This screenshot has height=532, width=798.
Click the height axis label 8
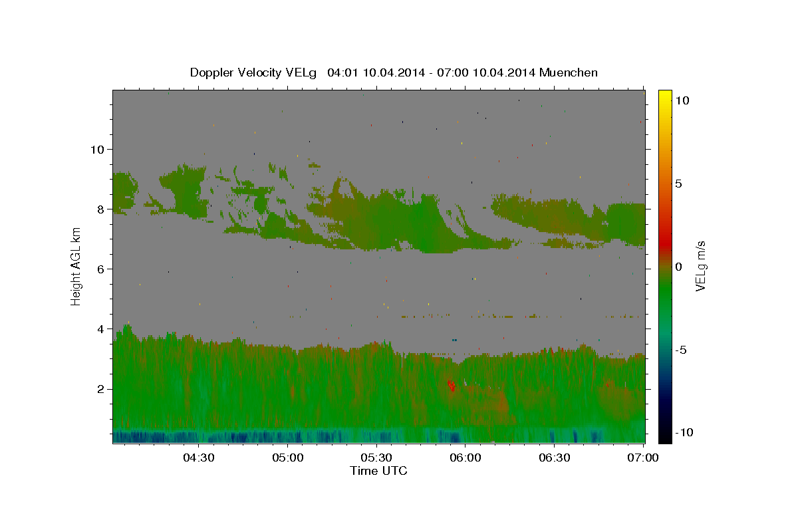(100, 209)
